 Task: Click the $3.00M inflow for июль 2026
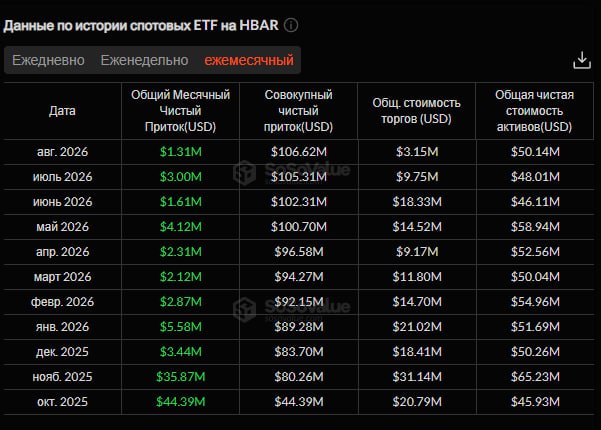click(x=181, y=177)
